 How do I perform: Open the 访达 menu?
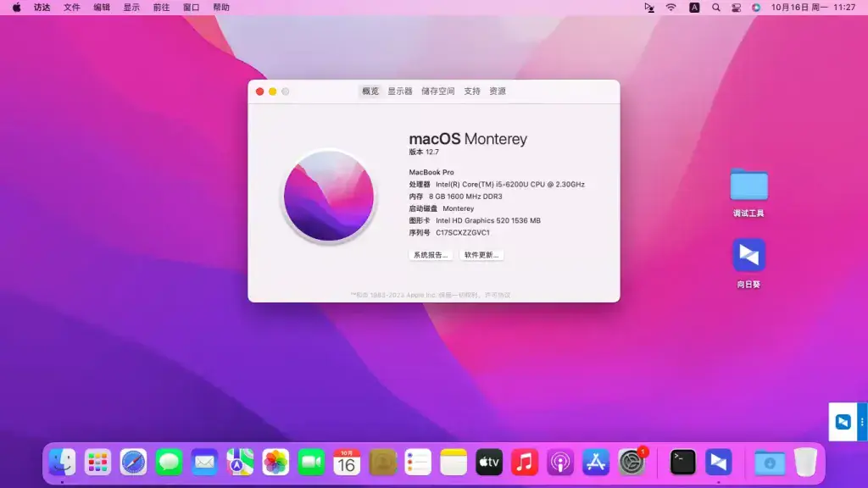(42, 7)
